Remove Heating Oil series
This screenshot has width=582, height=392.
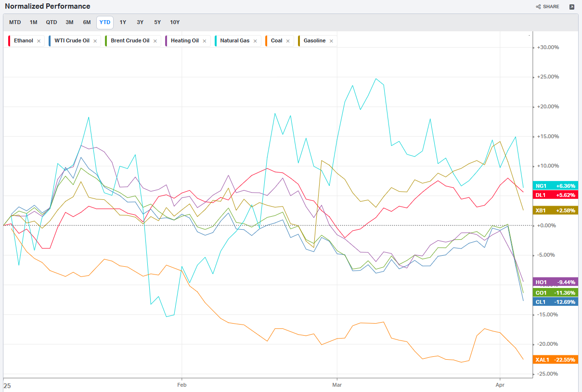point(204,41)
